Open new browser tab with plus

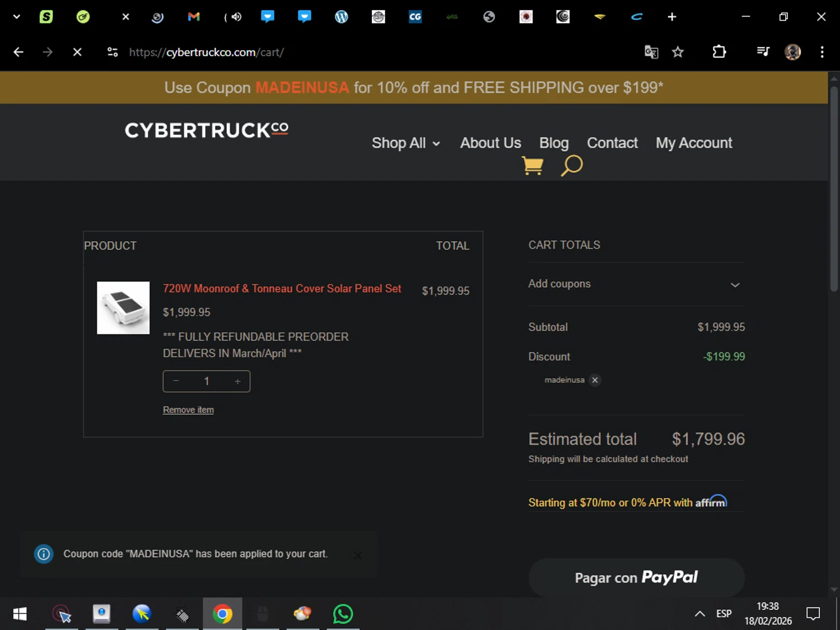[x=672, y=17]
